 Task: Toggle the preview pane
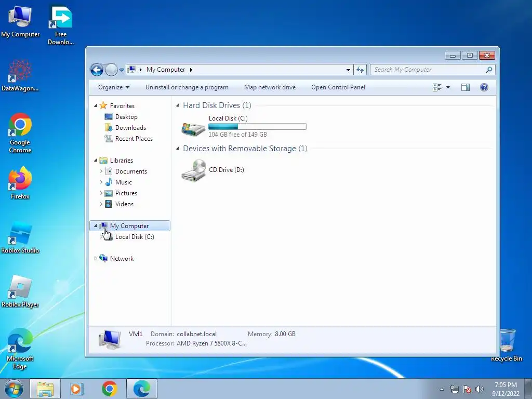[x=465, y=87]
